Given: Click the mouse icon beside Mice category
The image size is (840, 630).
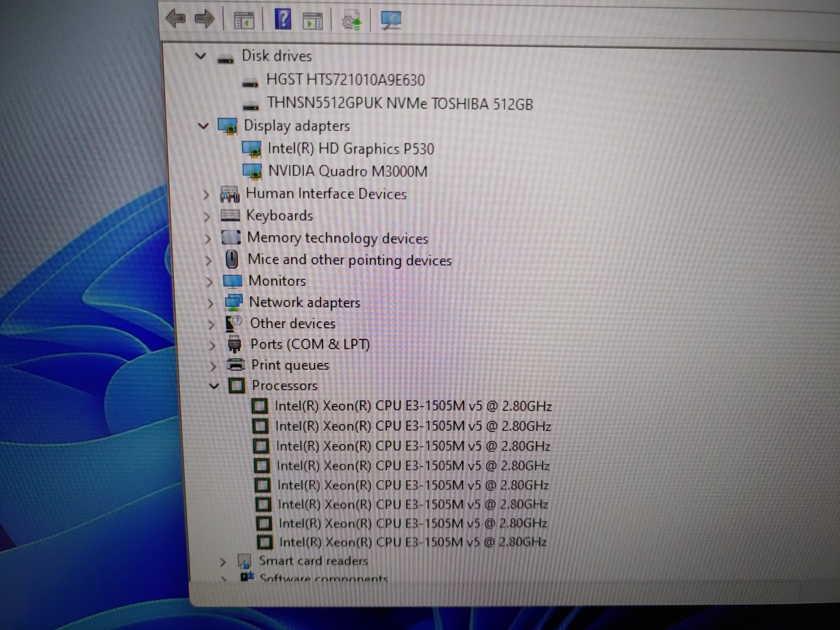Looking at the screenshot, I should point(232,259).
